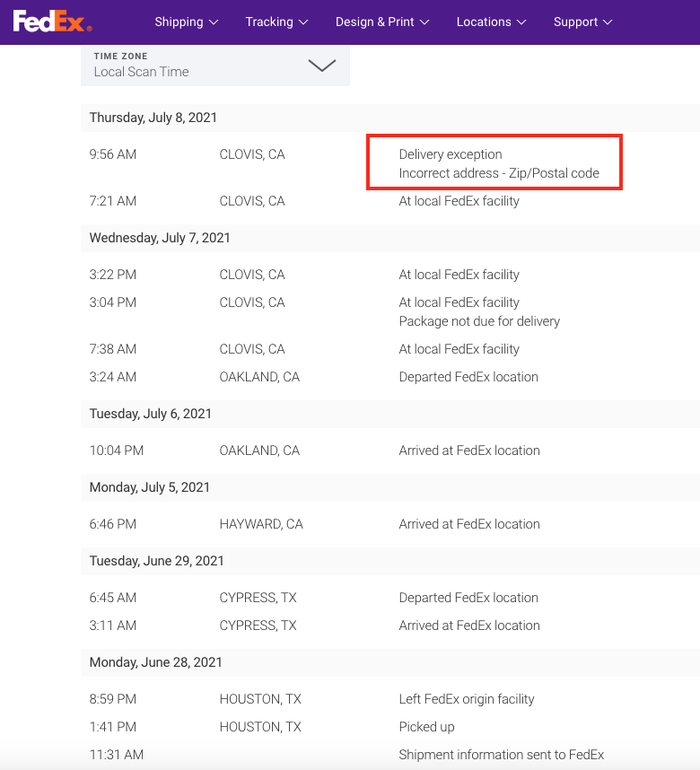Open the Design & Print menu
The height and width of the screenshot is (770, 700).
(x=382, y=22)
